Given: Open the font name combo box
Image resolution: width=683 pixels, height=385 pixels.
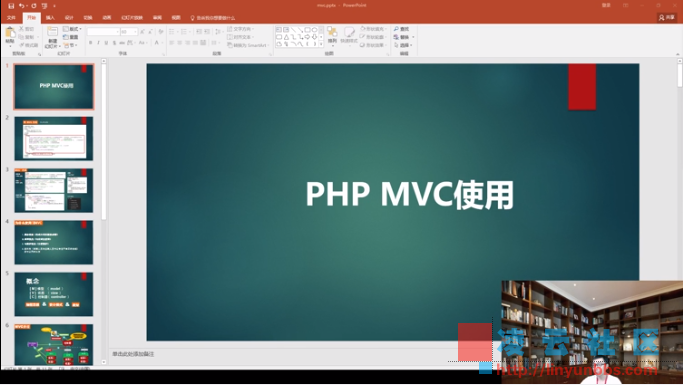Looking at the screenshot, I should coord(103,32).
